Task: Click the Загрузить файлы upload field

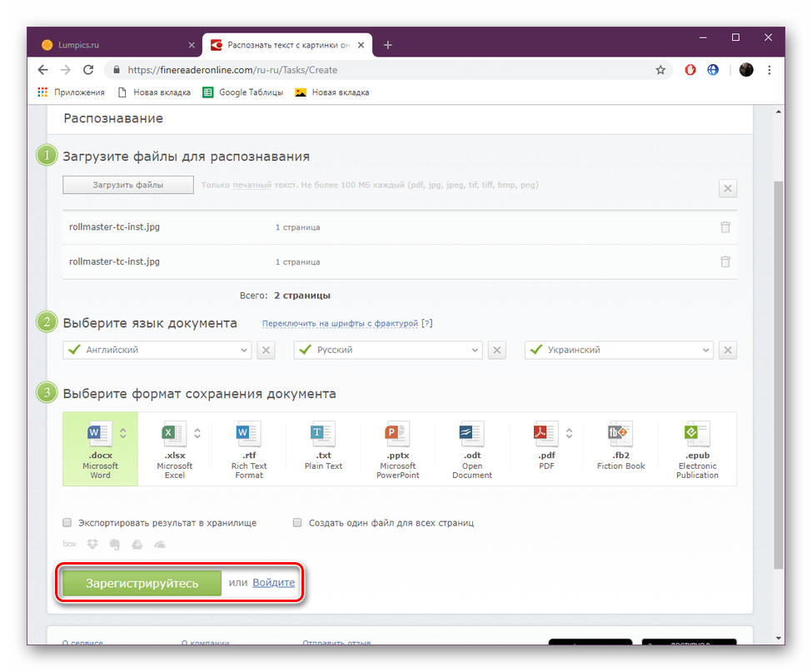Action: pos(127,185)
